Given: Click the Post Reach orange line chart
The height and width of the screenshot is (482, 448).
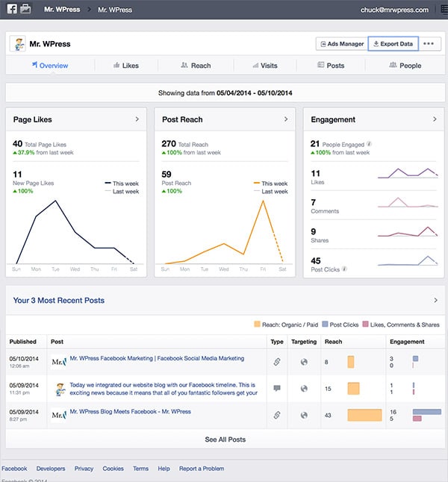Looking at the screenshot, I should pos(224,232).
